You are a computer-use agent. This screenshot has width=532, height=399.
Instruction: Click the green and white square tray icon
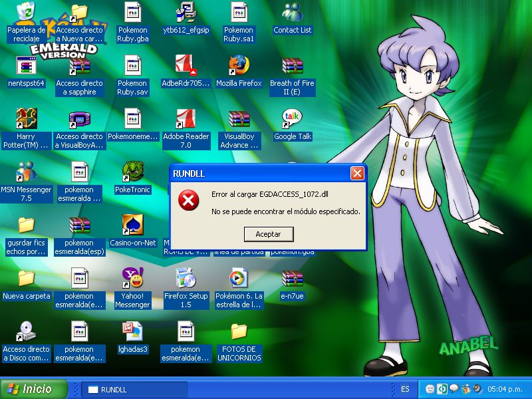[442, 389]
